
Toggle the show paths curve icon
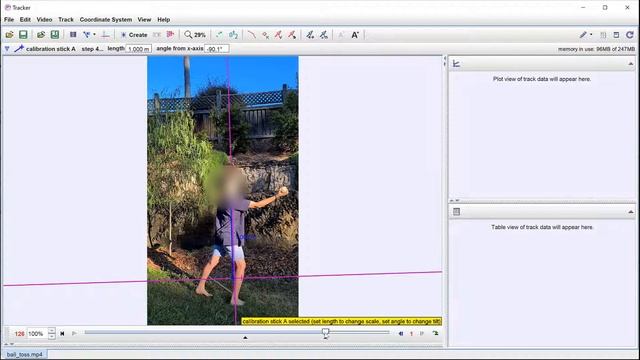pos(252,35)
